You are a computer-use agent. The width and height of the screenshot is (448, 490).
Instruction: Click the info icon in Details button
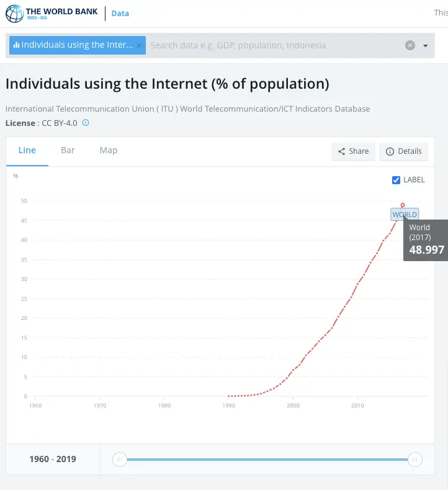tap(390, 151)
